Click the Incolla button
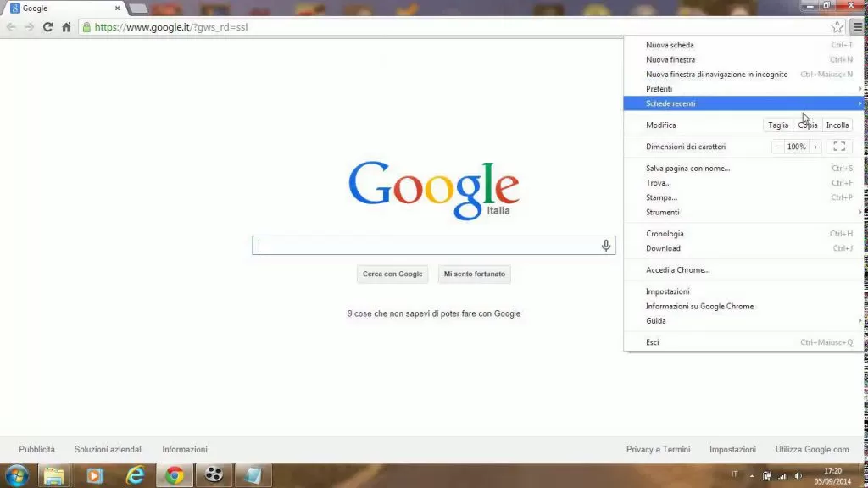868x488 pixels. (837, 125)
